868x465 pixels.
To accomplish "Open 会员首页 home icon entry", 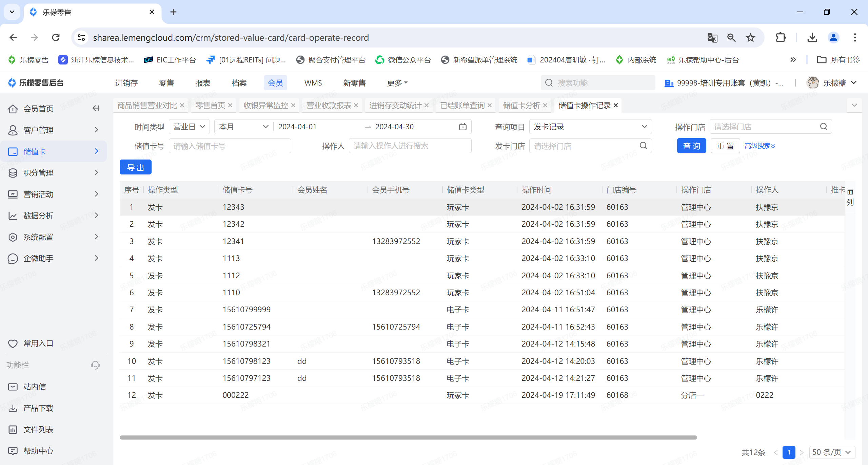I will [x=31, y=109].
